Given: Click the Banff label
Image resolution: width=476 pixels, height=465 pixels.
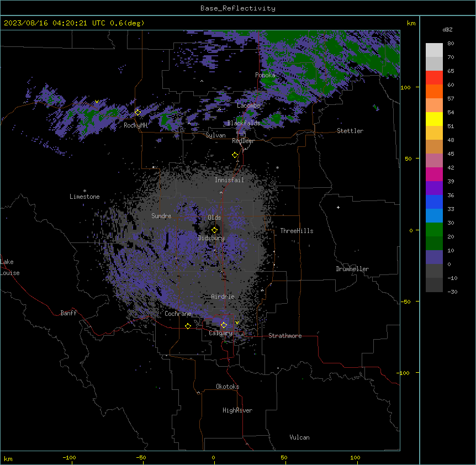Looking at the screenshot, I should 68,313.
